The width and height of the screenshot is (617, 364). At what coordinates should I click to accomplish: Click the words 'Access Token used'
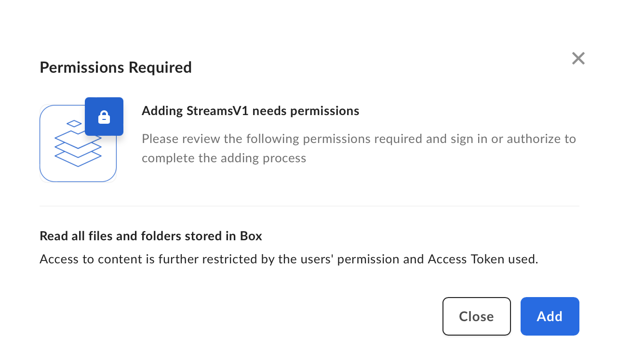click(482, 259)
